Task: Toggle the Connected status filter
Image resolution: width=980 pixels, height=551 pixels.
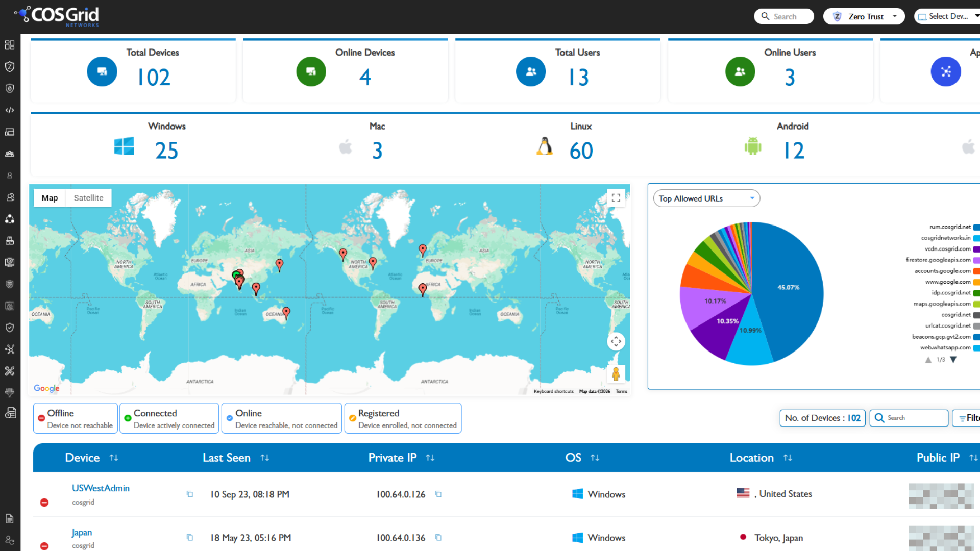Action: pyautogui.click(x=169, y=418)
